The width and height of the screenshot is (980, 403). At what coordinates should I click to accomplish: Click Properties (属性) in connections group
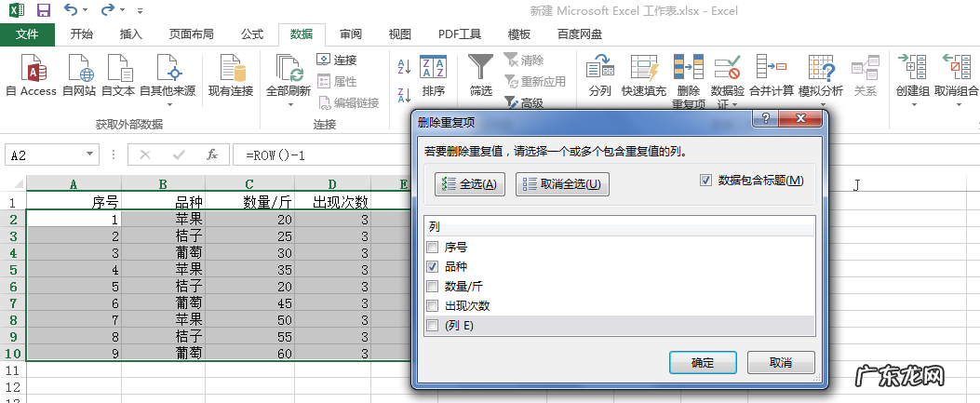pyautogui.click(x=337, y=81)
